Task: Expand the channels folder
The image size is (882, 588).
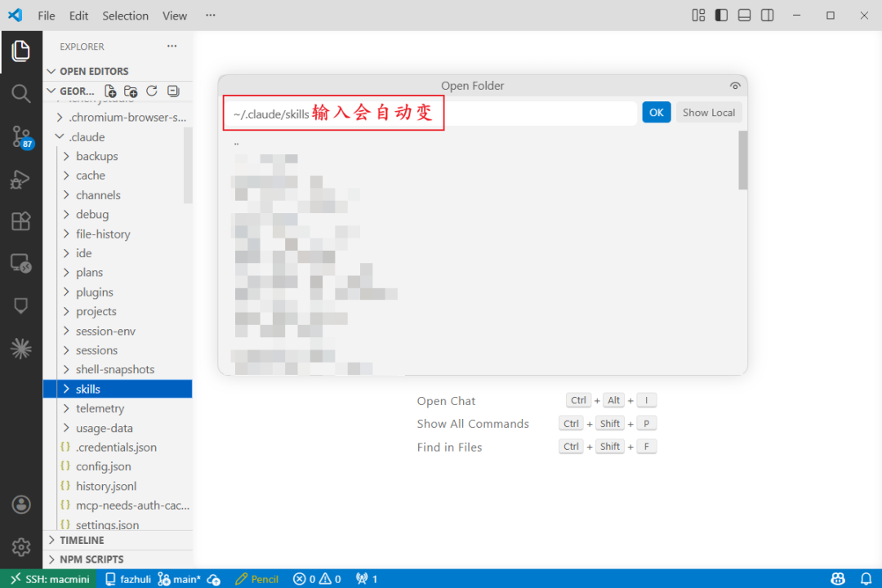Action: [x=118, y=195]
